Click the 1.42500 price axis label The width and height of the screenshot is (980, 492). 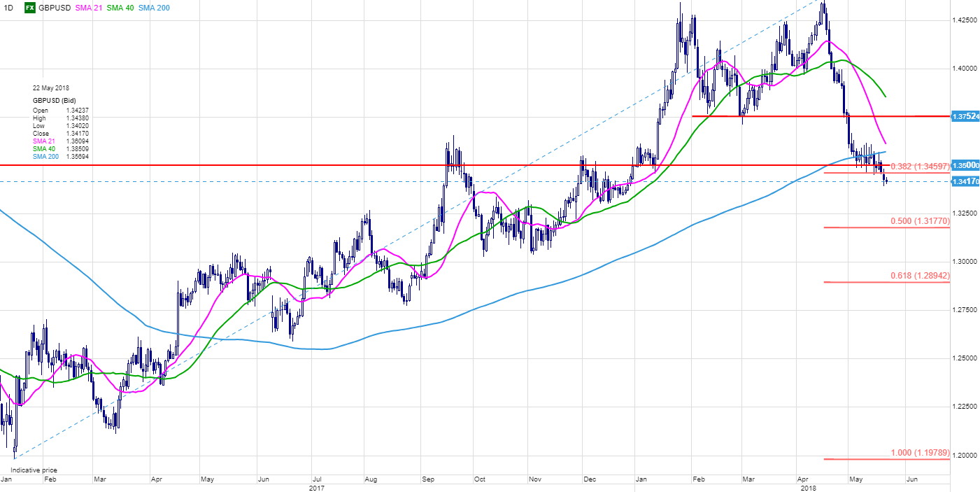click(x=965, y=20)
